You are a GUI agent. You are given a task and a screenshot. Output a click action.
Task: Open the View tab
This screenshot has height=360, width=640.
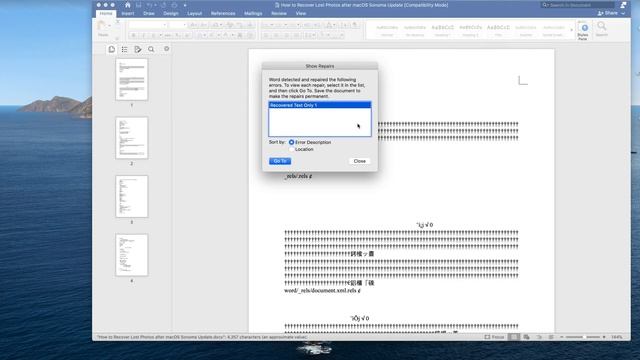[301, 13]
